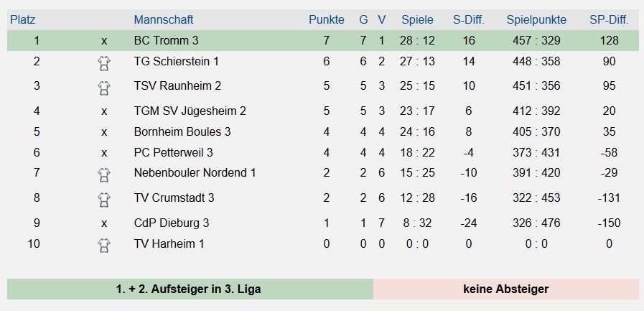
Task: Sort table by the Platz column header
Action: click(x=22, y=19)
